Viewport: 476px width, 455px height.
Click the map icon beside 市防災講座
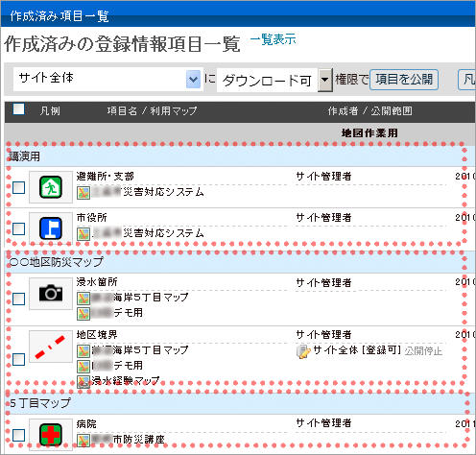pyautogui.click(x=83, y=441)
